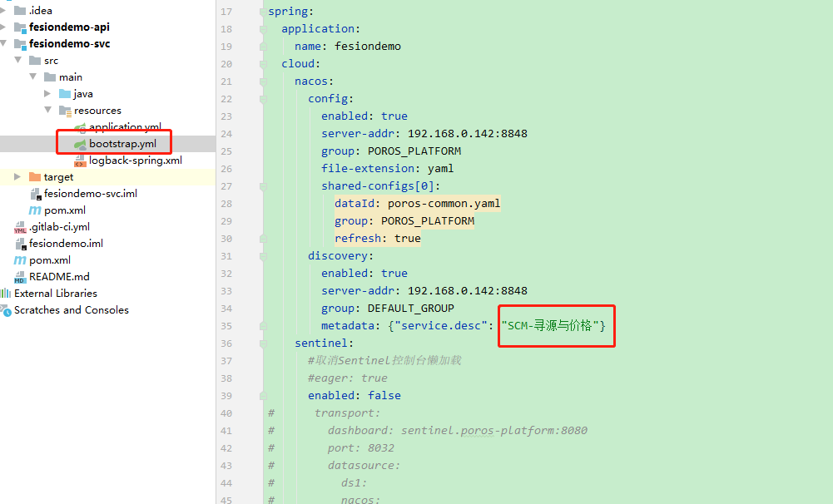Screen dimensions: 833x504
Task: Expand the .idea folder arrow
Action: tap(3, 10)
